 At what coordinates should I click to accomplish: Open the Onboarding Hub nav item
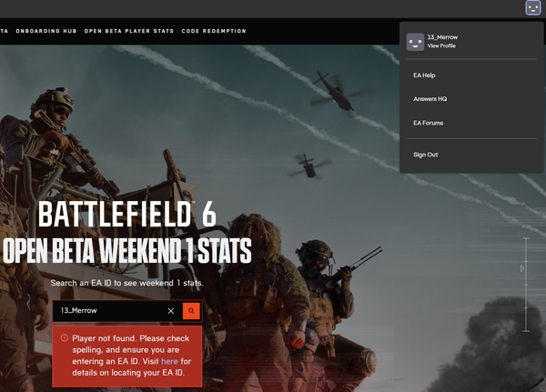tap(46, 31)
